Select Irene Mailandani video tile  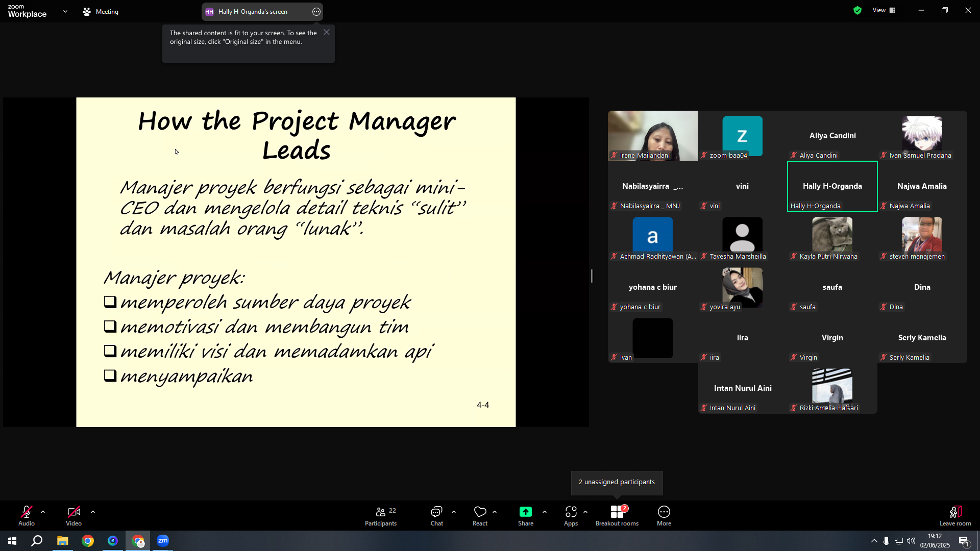click(653, 136)
